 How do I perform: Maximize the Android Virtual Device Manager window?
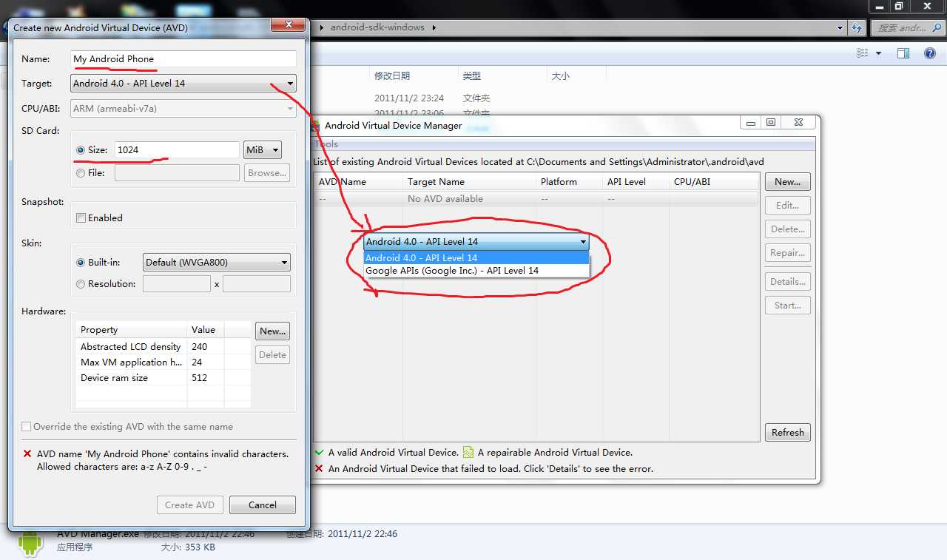(x=770, y=123)
